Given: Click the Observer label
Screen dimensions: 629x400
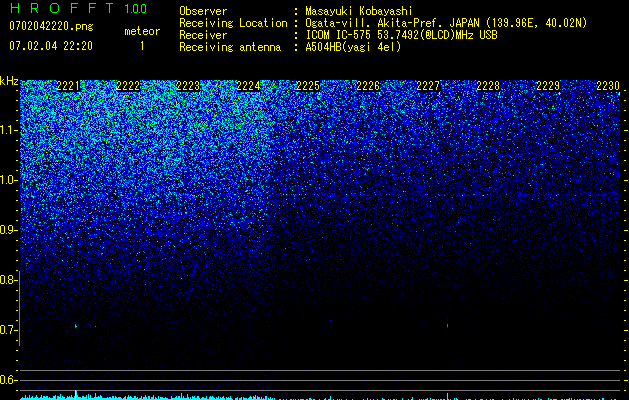Looking at the screenshot, I should (203, 11).
